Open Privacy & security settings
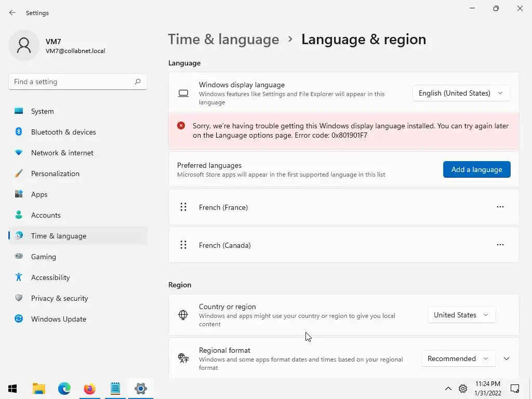Screen dimensions: 532x399 pyautogui.click(x=78, y=298)
